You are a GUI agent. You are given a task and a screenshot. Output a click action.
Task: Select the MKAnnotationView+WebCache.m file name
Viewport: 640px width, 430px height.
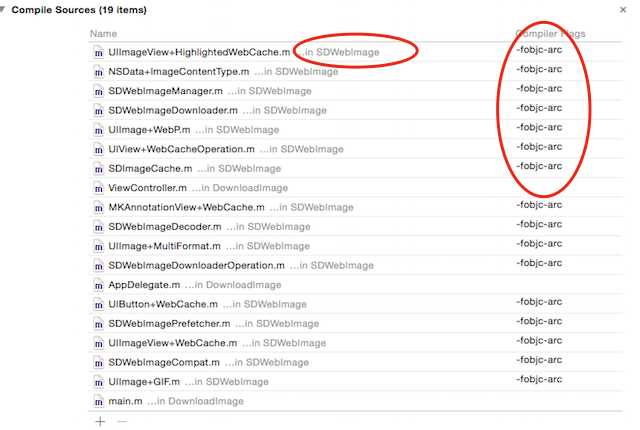(x=186, y=207)
